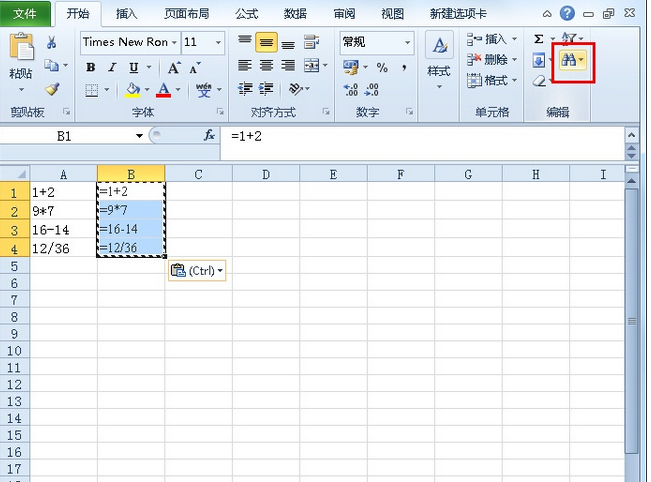Expand the number format 常规 dropdown
Image resolution: width=651 pixels, height=482 pixels.
click(407, 42)
